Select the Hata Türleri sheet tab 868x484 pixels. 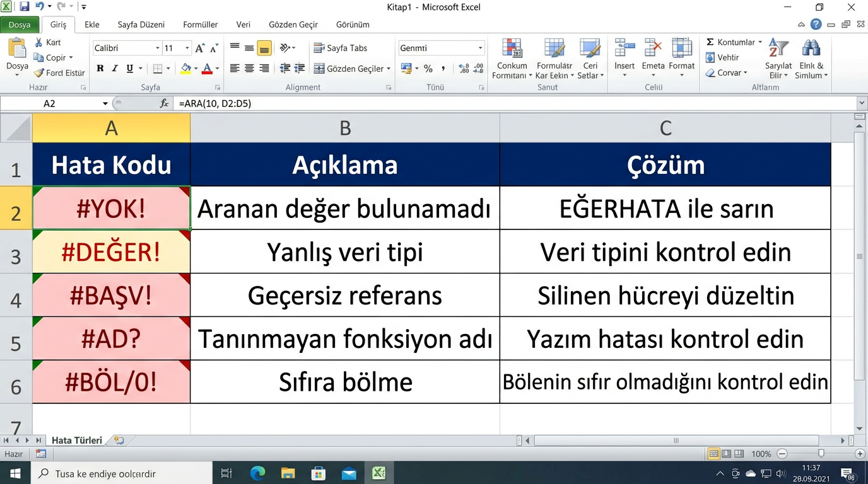coord(76,441)
